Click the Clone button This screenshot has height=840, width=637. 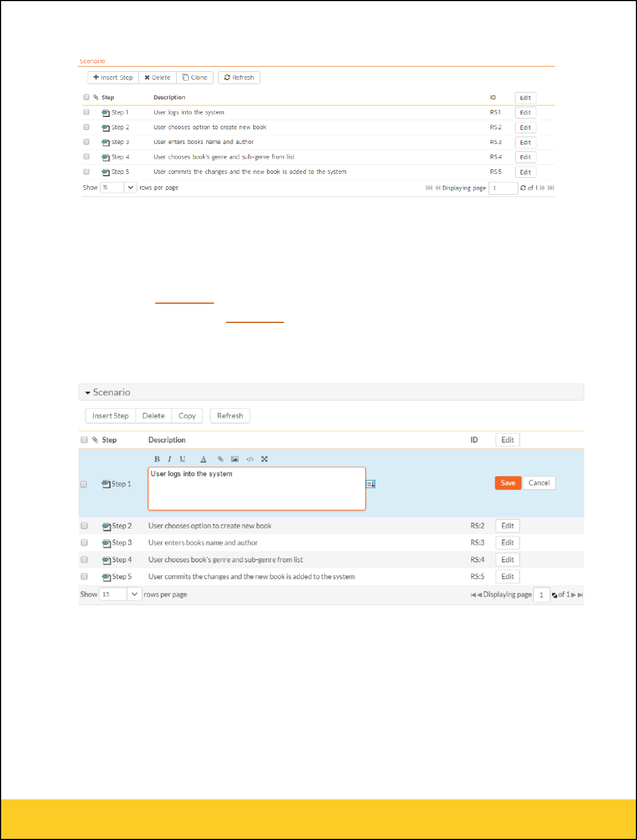point(195,77)
